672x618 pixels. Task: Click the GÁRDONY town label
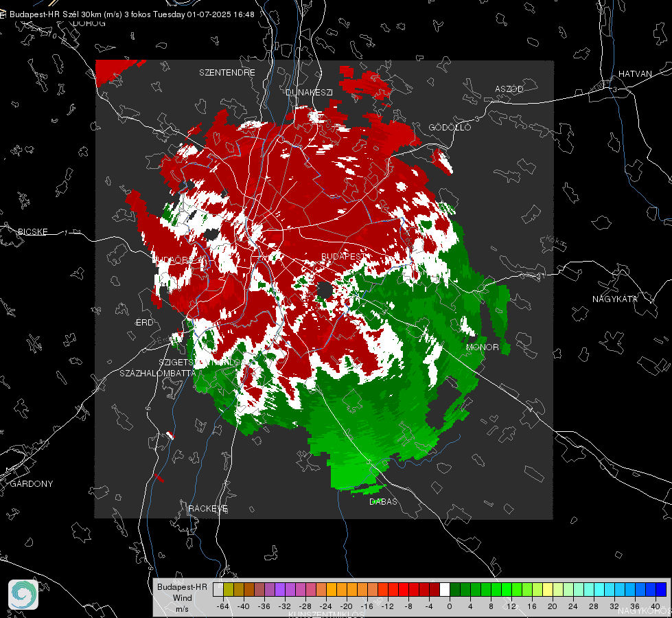click(x=32, y=484)
